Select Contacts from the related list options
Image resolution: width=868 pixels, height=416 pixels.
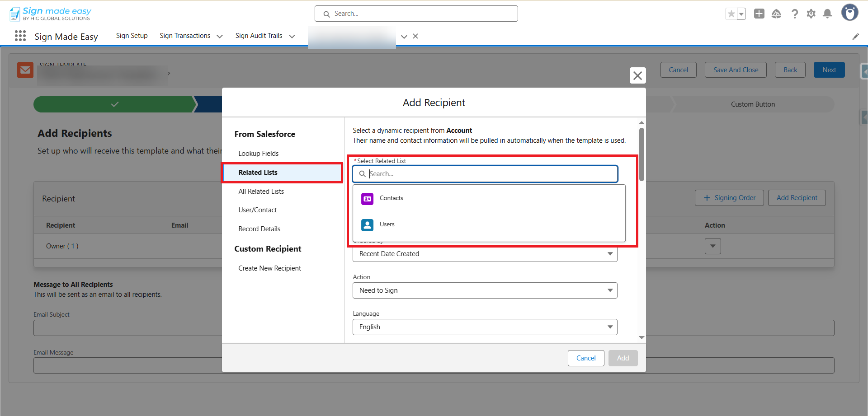(392, 198)
